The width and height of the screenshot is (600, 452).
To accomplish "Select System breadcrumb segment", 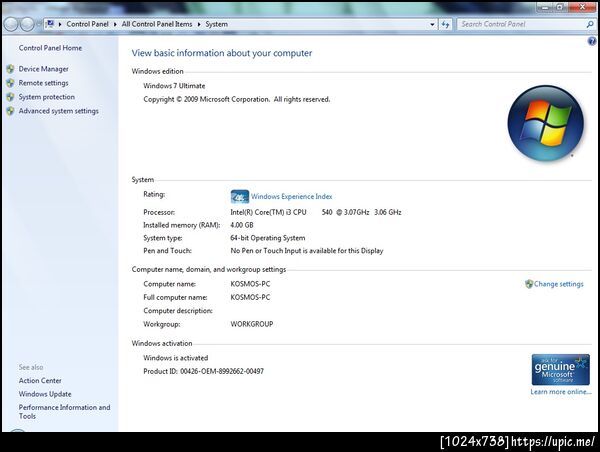I will tap(217, 24).
